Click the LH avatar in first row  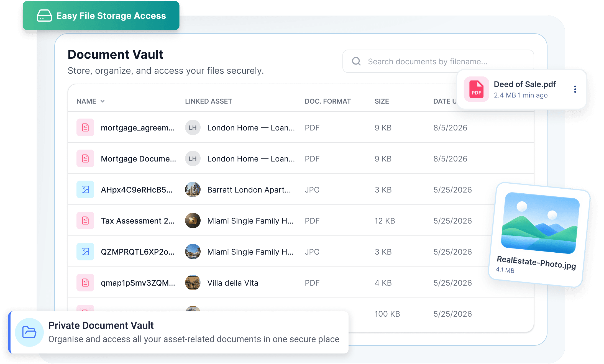coord(193,127)
